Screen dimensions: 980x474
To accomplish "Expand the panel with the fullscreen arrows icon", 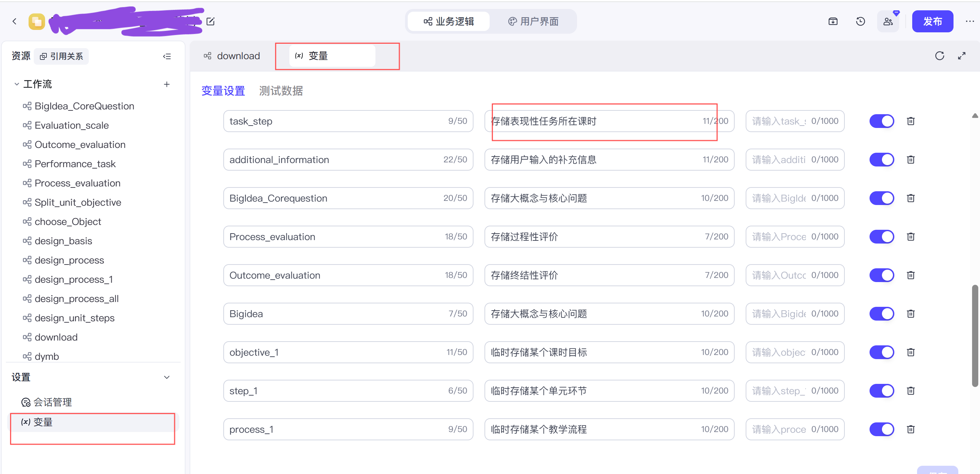I will pyautogui.click(x=961, y=56).
